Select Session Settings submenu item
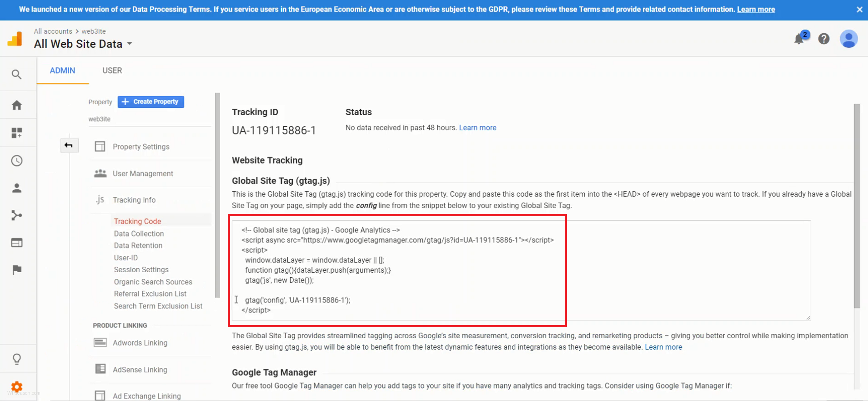Image resolution: width=868 pixels, height=401 pixels. (141, 269)
